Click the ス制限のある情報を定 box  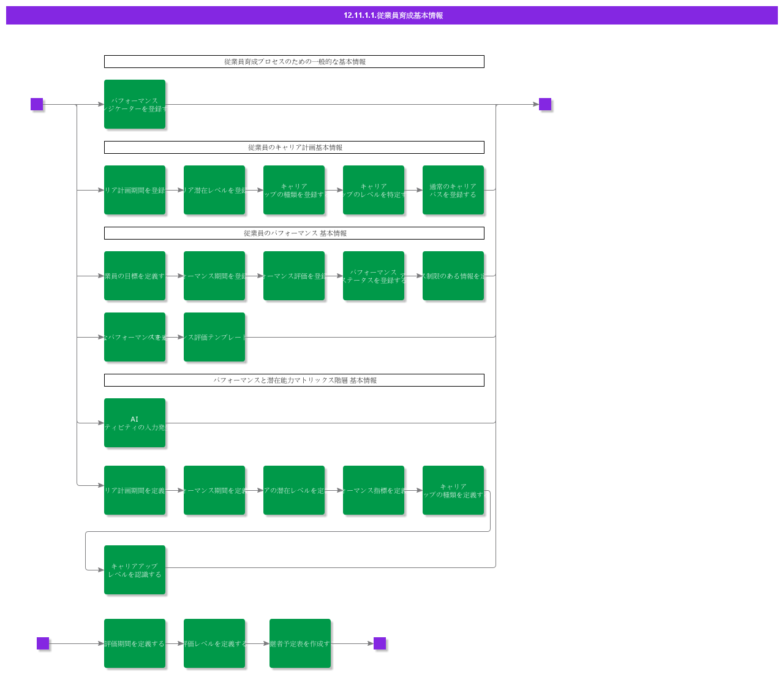453,276
